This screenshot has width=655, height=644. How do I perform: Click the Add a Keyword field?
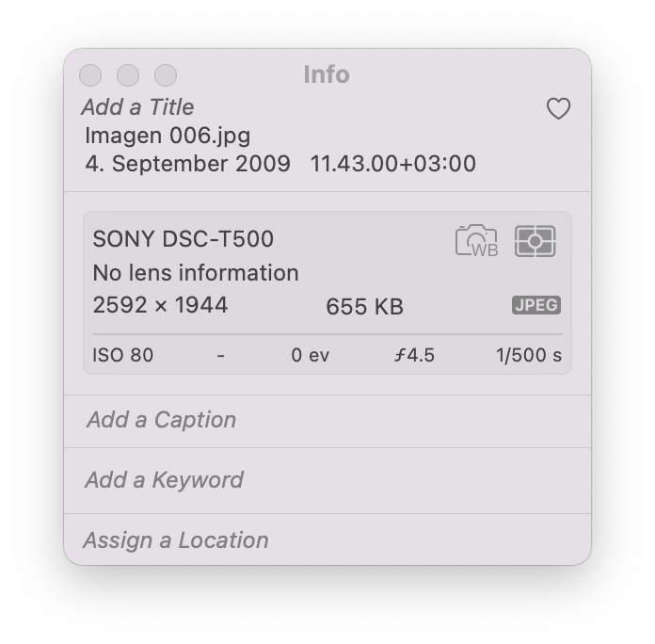pos(164,480)
